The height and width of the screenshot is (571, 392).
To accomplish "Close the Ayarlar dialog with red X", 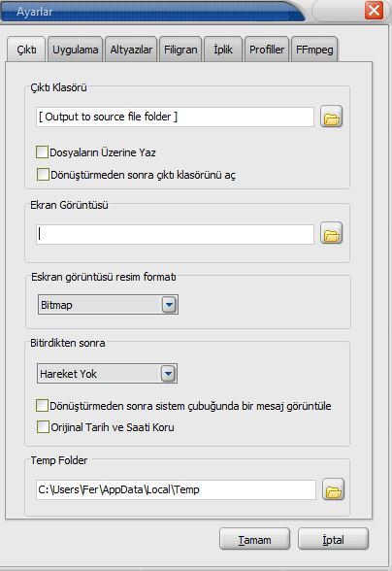I will pyautogui.click(x=375, y=10).
